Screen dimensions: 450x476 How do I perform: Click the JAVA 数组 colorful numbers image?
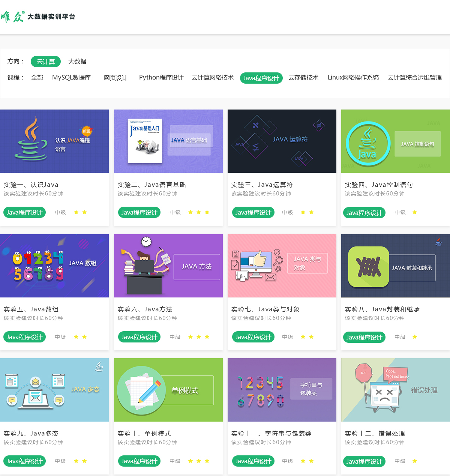click(54, 266)
